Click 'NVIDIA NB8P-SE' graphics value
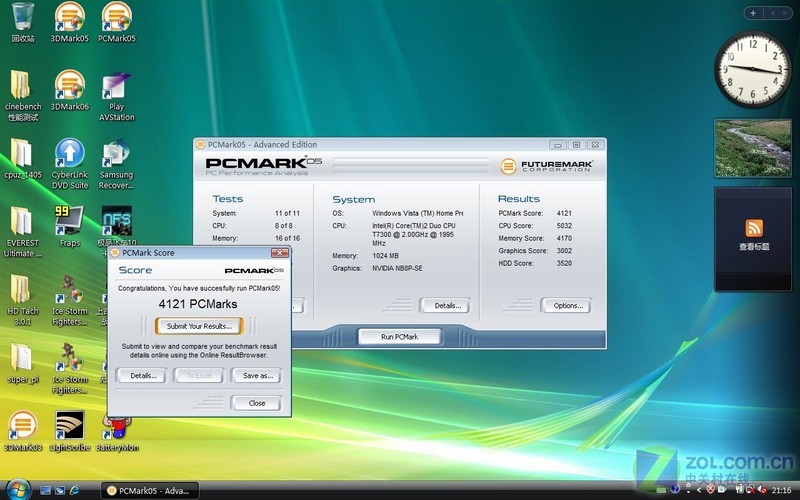This screenshot has height=500, width=800. pyautogui.click(x=397, y=268)
